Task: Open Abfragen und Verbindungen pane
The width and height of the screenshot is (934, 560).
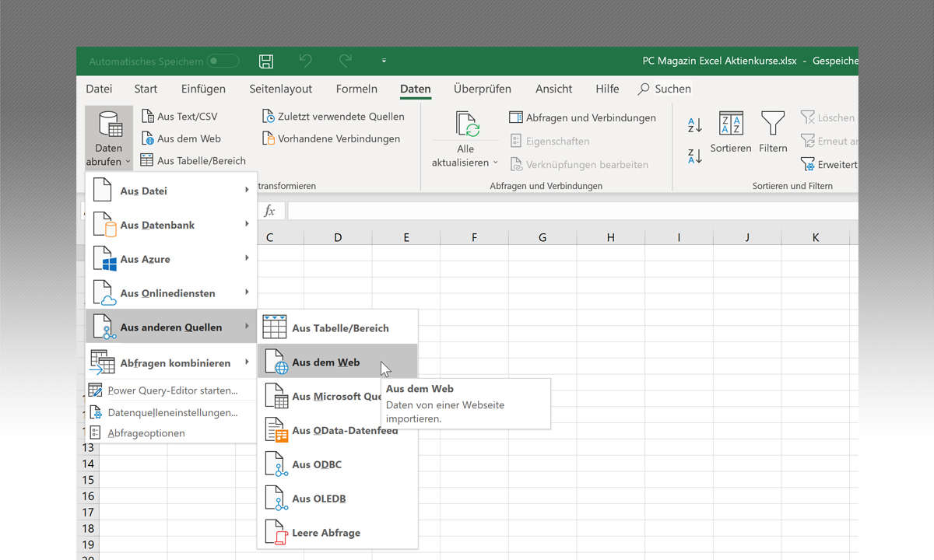Action: coord(582,117)
